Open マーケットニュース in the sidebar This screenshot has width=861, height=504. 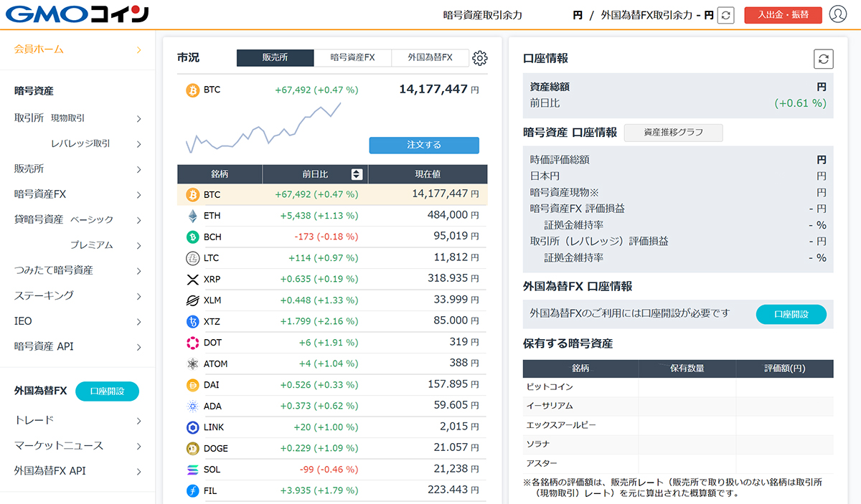(x=77, y=445)
